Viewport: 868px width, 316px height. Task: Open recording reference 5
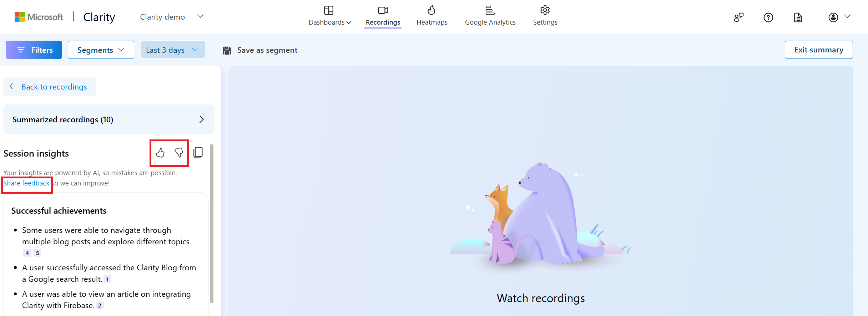37,253
